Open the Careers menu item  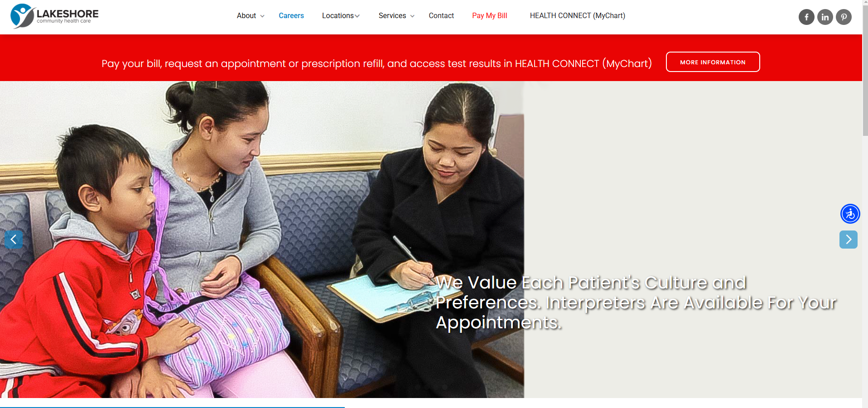point(291,16)
